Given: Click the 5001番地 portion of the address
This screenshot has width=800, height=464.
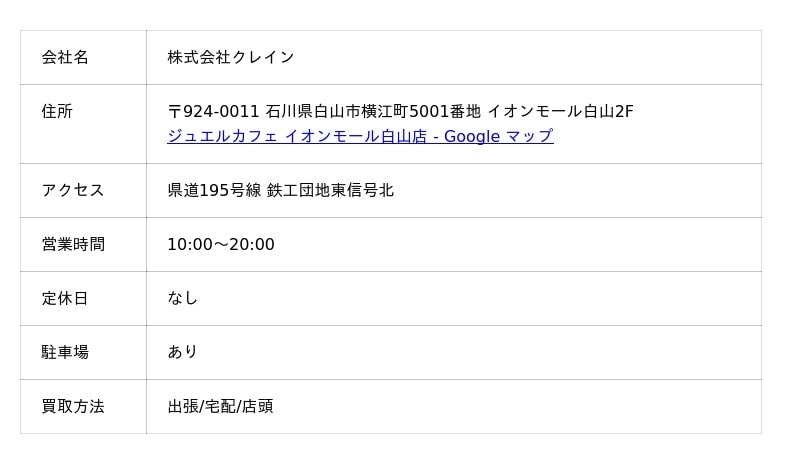Looking at the screenshot, I should pos(445,111).
